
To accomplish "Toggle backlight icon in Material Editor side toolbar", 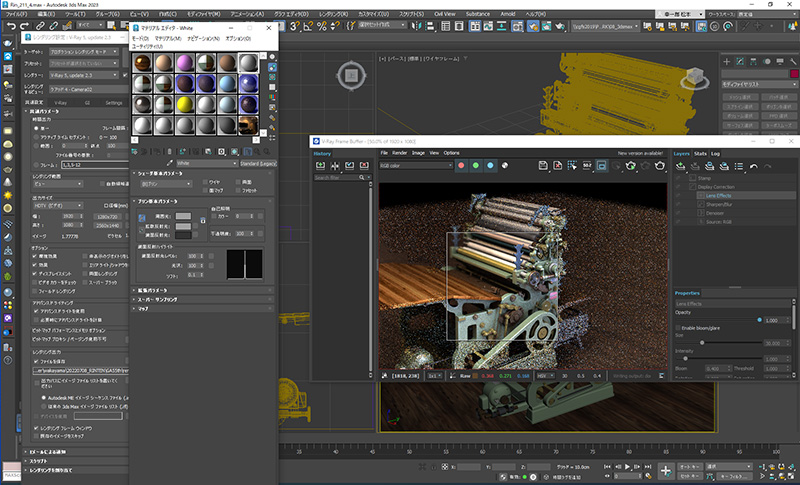I will coord(272,67).
